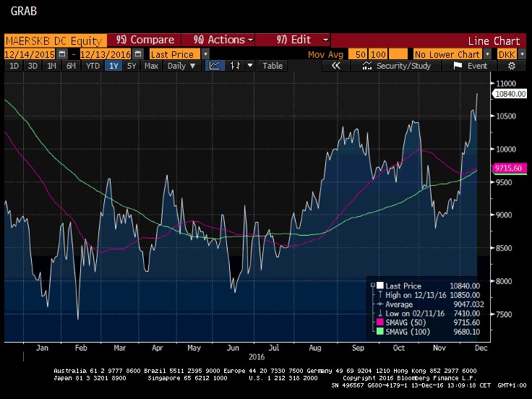Viewport: 532px width, 399px height.
Task: Select the bar/candle chart type icon
Action: [x=235, y=66]
